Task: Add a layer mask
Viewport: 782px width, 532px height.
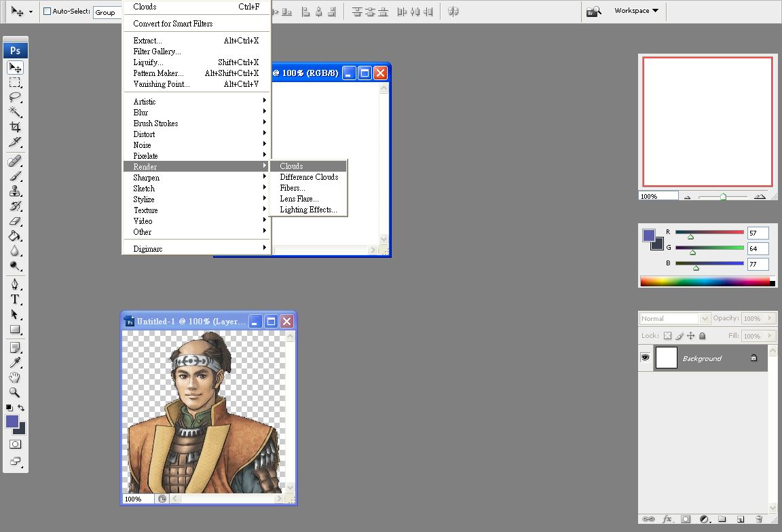Action: pos(686,519)
